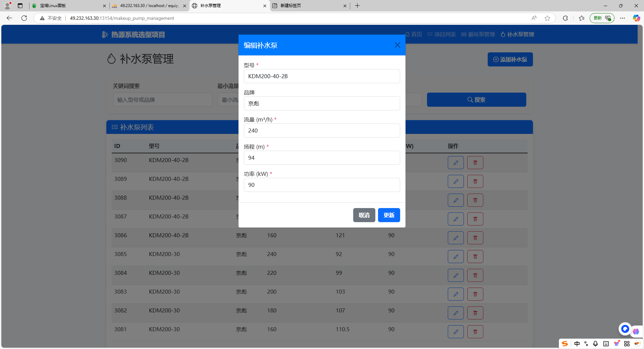Edit pump row ID 3089
644x349 pixels.
(455, 182)
